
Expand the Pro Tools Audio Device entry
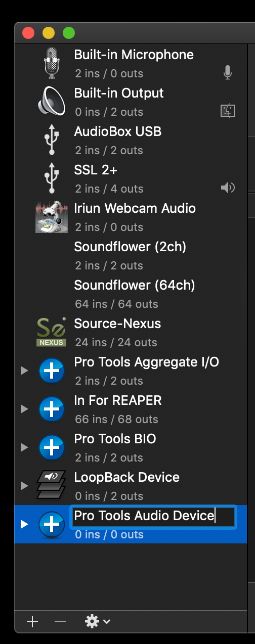pos(24,524)
